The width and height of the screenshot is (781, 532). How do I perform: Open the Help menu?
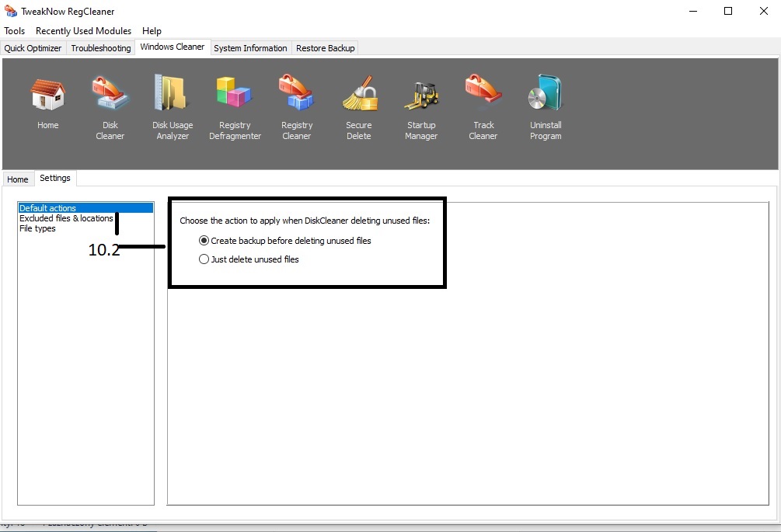click(x=152, y=31)
